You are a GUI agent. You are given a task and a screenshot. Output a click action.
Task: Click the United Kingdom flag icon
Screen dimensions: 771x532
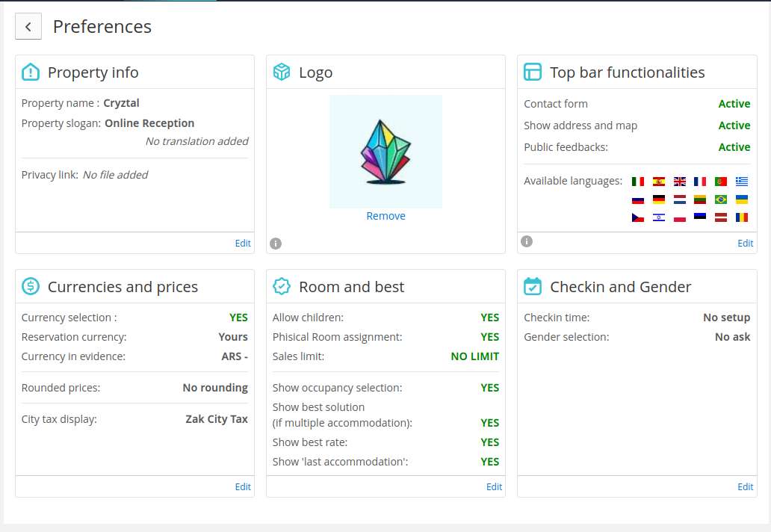tap(679, 182)
